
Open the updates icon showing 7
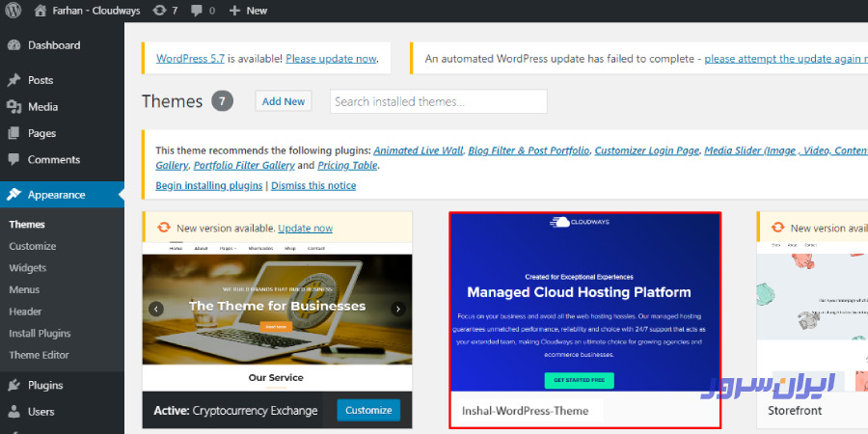click(160, 11)
